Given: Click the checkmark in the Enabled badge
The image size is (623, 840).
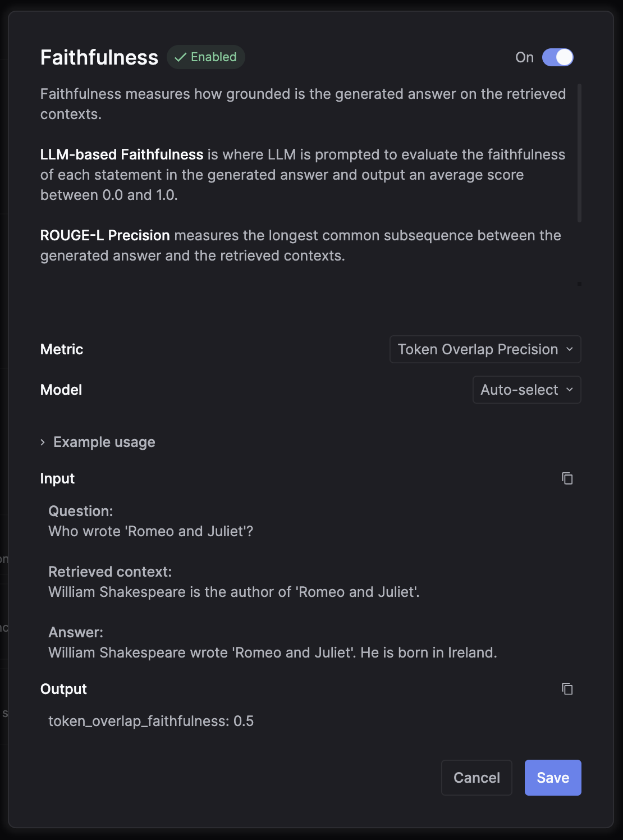Looking at the screenshot, I should 180,57.
